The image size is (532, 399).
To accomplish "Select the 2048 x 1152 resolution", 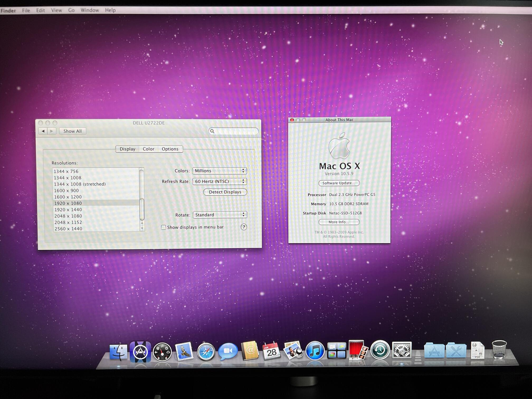I will (96, 222).
